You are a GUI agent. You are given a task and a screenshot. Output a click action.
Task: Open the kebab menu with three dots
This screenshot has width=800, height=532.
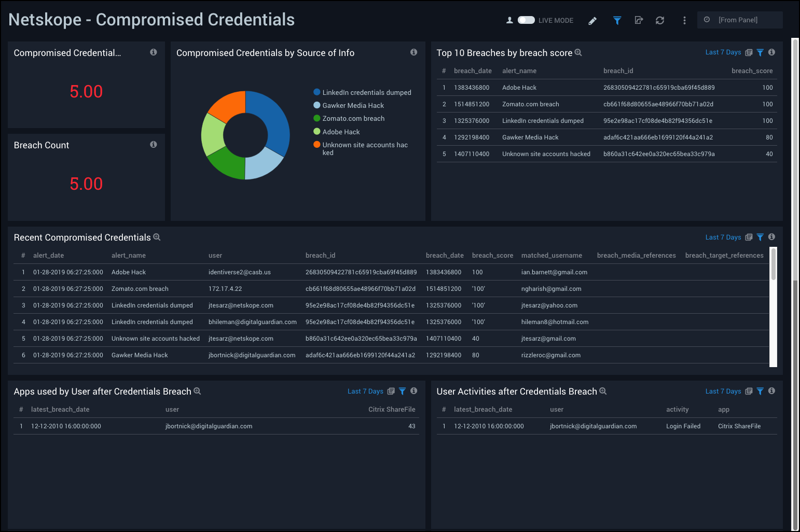click(684, 20)
